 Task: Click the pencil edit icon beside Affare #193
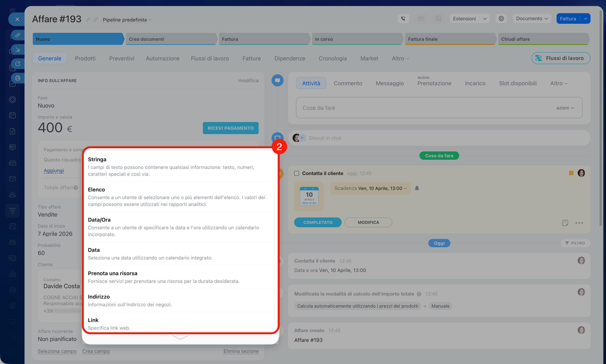point(88,20)
